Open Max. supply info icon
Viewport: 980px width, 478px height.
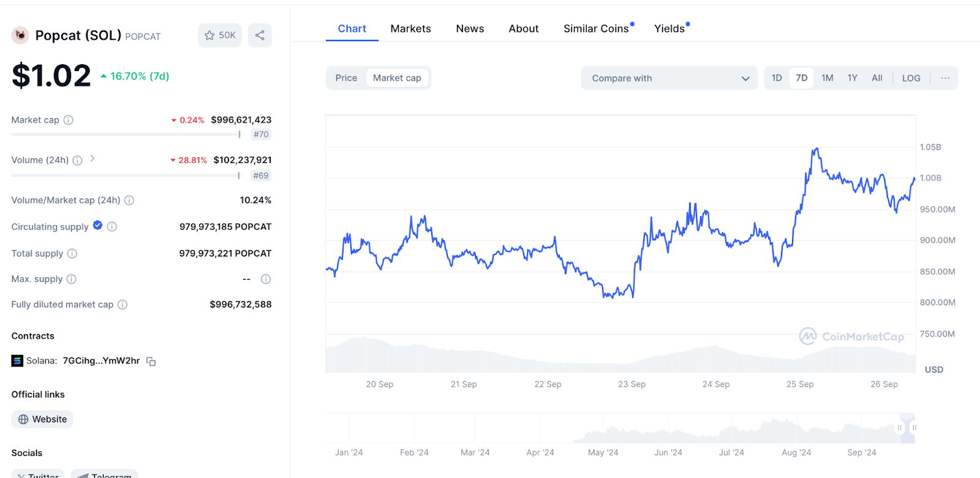72,279
